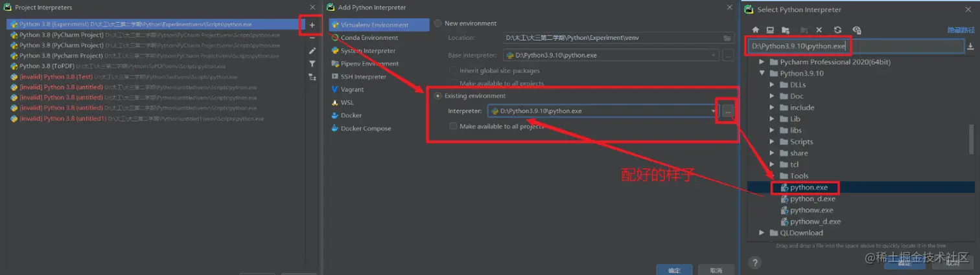Click the browse button beside Base interpreter

click(x=729, y=55)
